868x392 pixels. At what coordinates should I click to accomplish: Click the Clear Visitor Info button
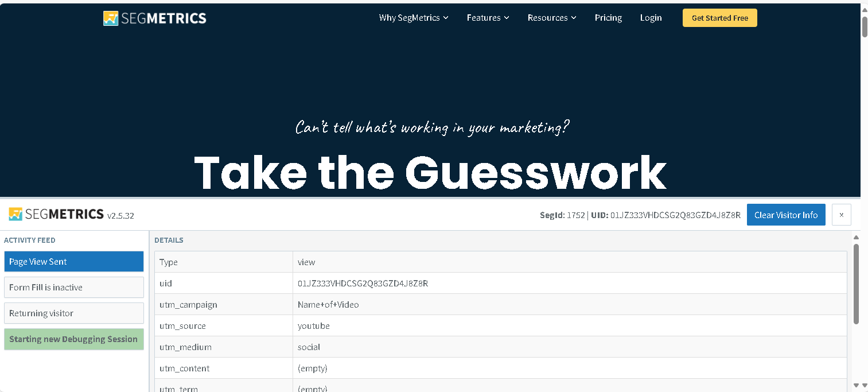point(785,215)
